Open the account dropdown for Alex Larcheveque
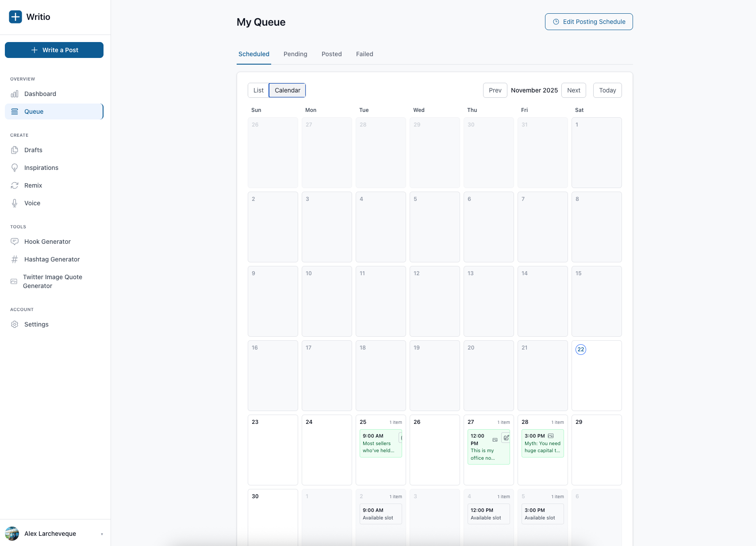This screenshot has width=756, height=546. [50, 534]
